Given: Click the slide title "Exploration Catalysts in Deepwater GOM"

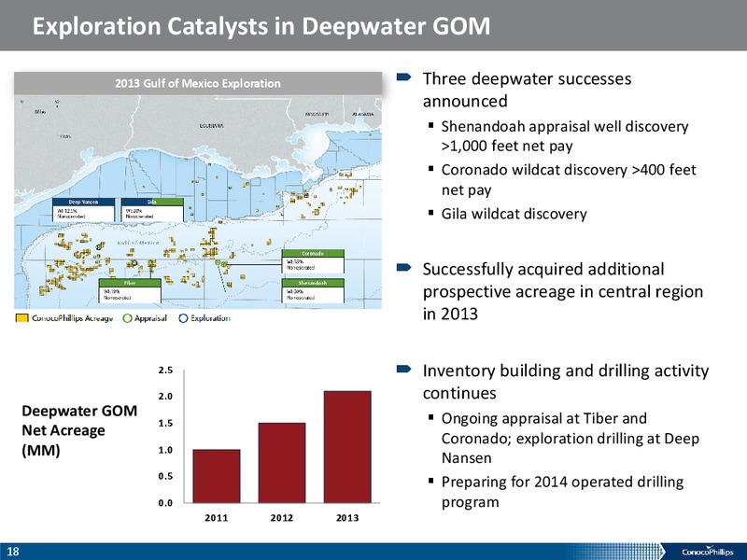Looking at the screenshot, I should pyautogui.click(x=261, y=26).
